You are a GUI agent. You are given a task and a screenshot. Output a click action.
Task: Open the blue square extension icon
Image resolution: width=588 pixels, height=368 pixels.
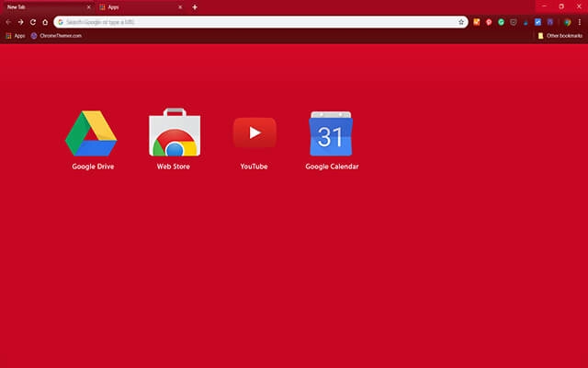click(x=537, y=22)
